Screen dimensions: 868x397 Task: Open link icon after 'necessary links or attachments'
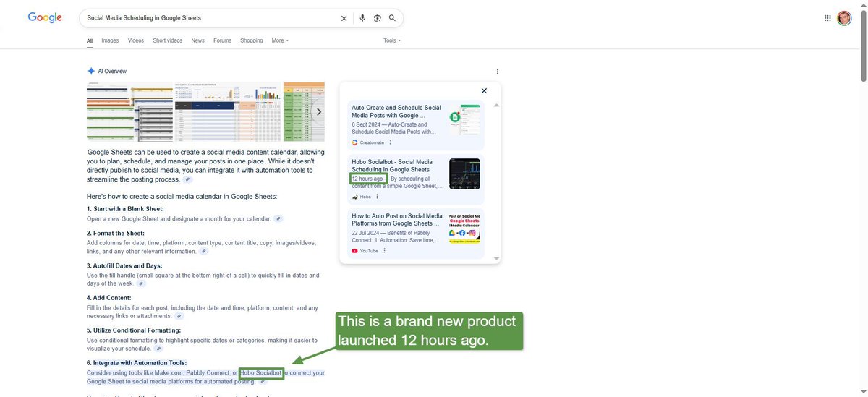[179, 316]
